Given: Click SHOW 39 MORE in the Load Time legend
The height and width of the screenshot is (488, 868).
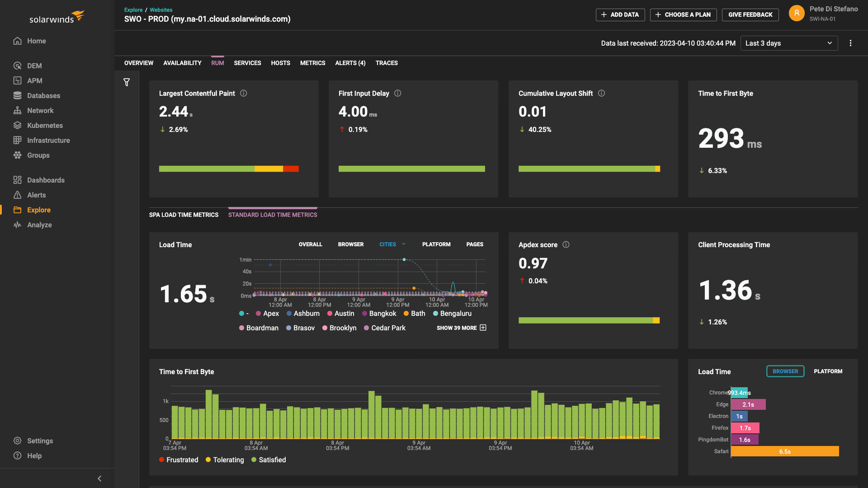Looking at the screenshot, I should (x=458, y=328).
